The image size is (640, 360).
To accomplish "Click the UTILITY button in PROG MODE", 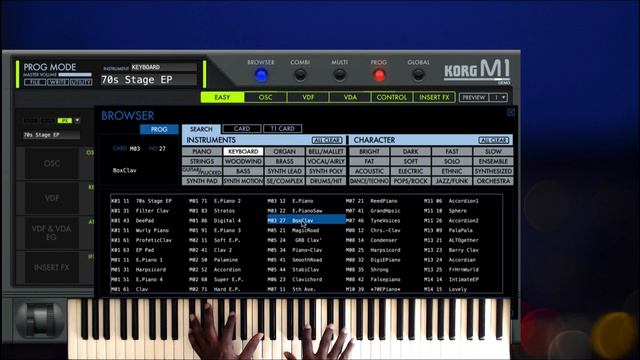I will 80,82.
